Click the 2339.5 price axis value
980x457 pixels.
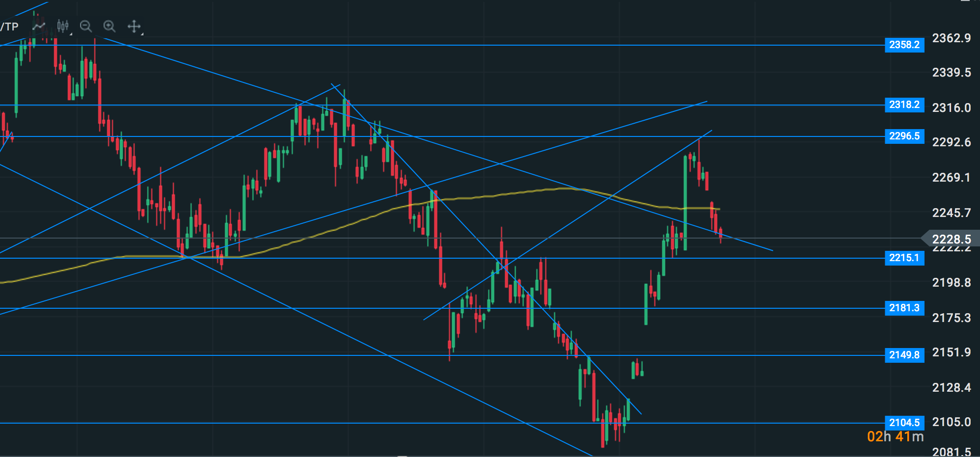(952, 72)
